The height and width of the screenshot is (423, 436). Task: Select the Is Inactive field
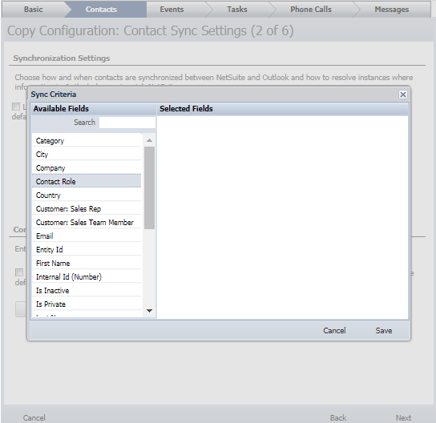point(86,290)
